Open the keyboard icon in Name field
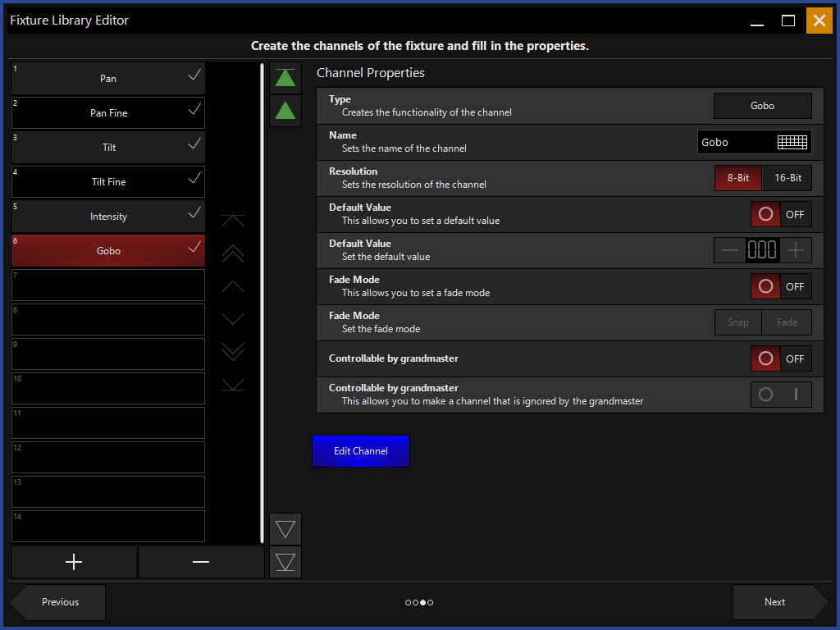 pos(792,142)
